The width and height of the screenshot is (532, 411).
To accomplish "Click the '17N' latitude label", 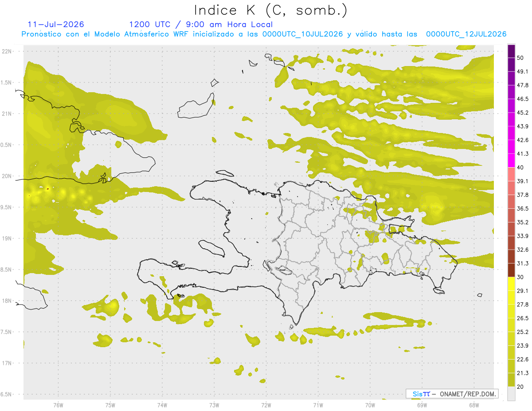I will (x=7, y=363).
